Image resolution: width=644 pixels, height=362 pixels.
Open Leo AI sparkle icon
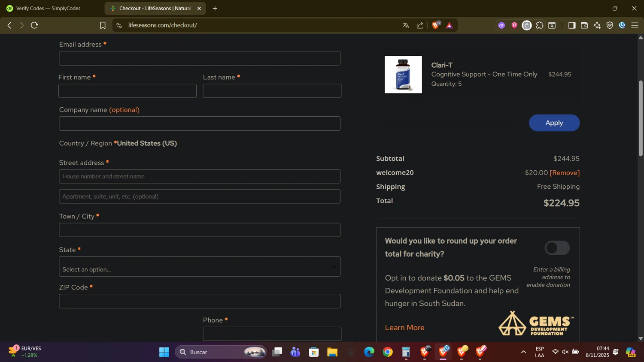[x=597, y=25]
